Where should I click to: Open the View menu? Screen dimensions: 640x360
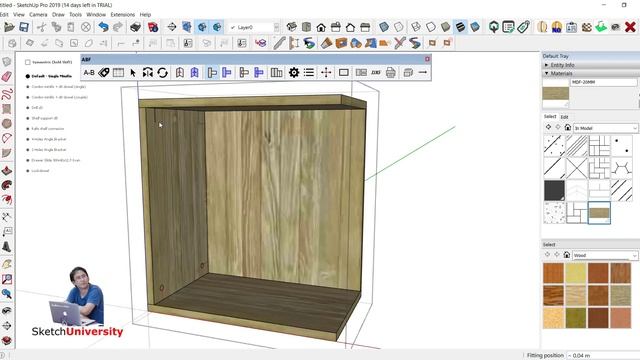[x=19, y=15]
